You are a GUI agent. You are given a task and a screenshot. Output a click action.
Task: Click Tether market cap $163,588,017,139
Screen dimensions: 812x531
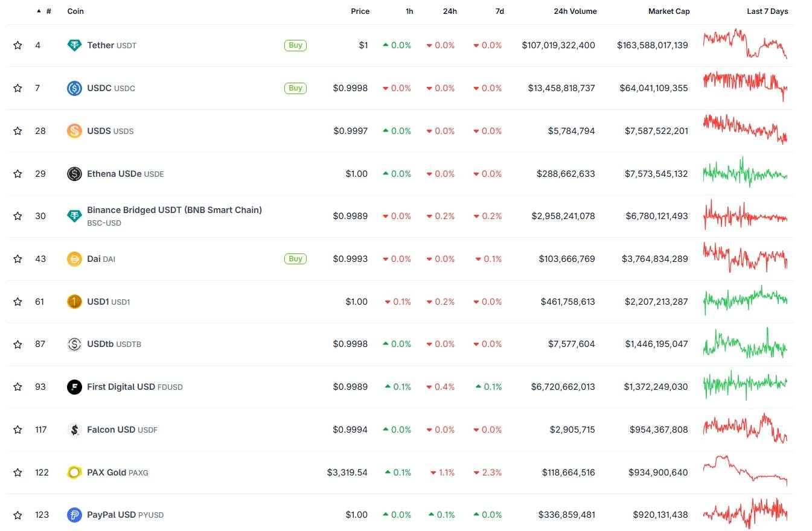coord(653,45)
